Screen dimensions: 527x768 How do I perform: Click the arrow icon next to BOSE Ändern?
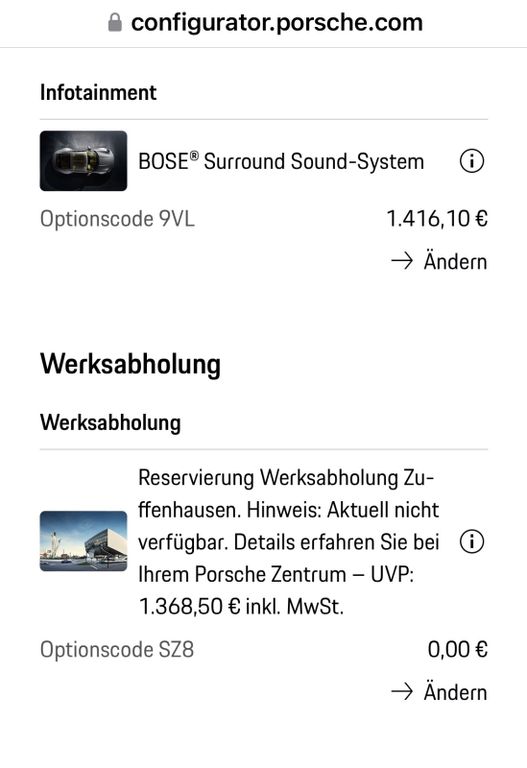click(x=402, y=261)
